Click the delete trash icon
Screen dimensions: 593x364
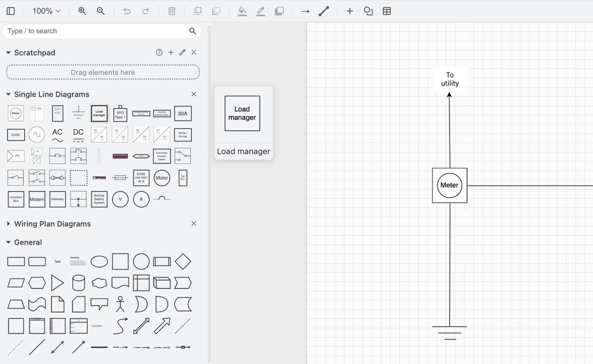click(x=172, y=11)
